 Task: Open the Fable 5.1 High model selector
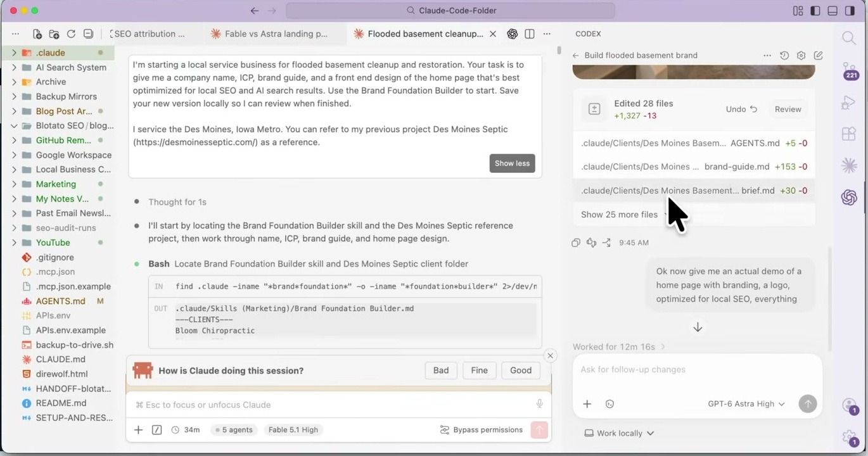293,430
